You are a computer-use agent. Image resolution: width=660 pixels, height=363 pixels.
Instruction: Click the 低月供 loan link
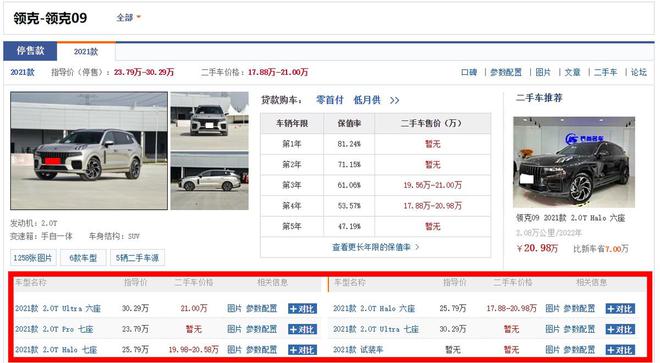coord(367,100)
